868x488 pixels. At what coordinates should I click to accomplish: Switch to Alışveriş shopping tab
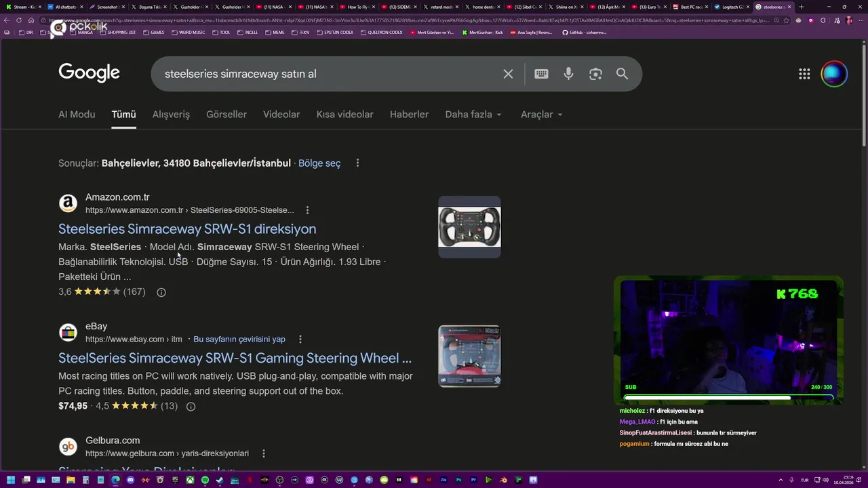[171, 115]
